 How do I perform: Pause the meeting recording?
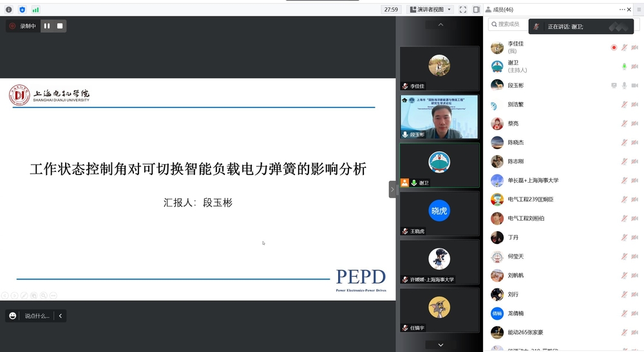point(46,26)
